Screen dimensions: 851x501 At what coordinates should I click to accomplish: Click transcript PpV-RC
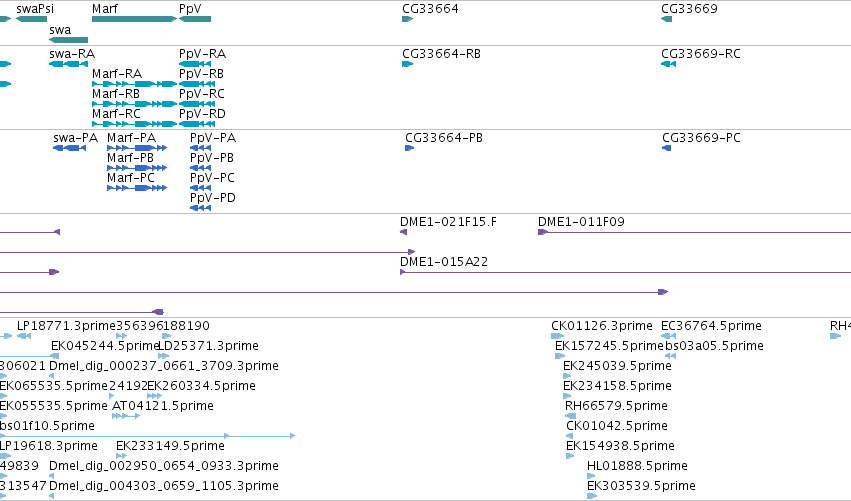(x=201, y=94)
